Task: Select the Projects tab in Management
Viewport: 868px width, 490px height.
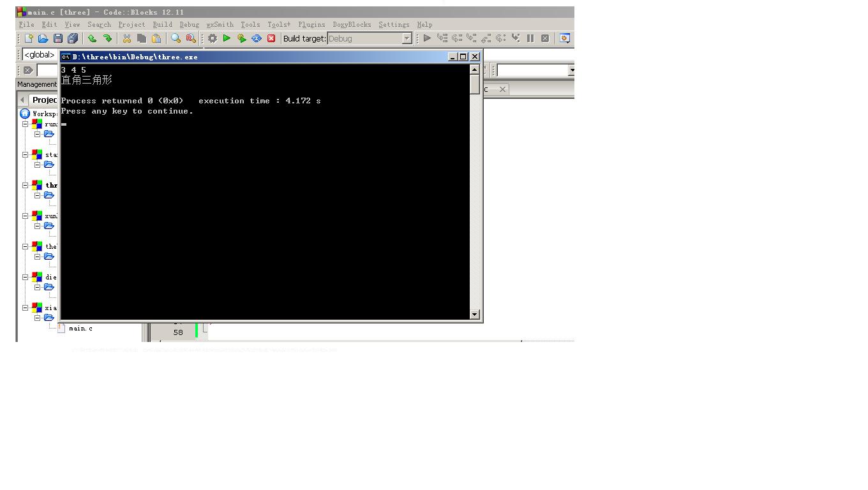Action: coord(45,100)
